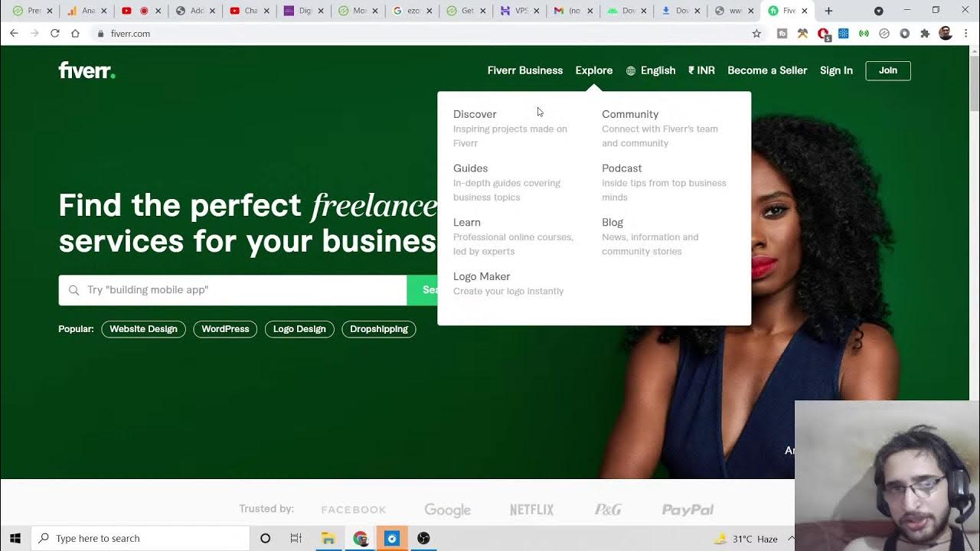Open File Explorer from the taskbar
The width and height of the screenshot is (980, 551).
328,539
